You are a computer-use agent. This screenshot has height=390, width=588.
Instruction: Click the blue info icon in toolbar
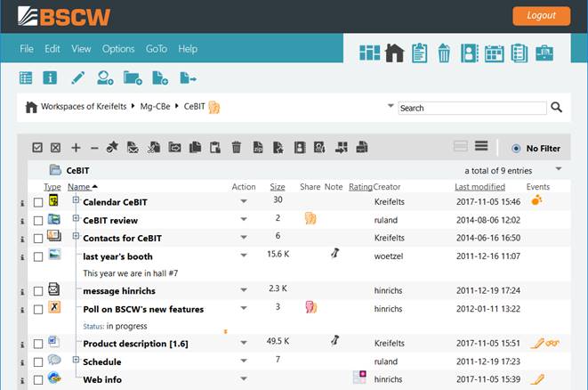[50, 78]
